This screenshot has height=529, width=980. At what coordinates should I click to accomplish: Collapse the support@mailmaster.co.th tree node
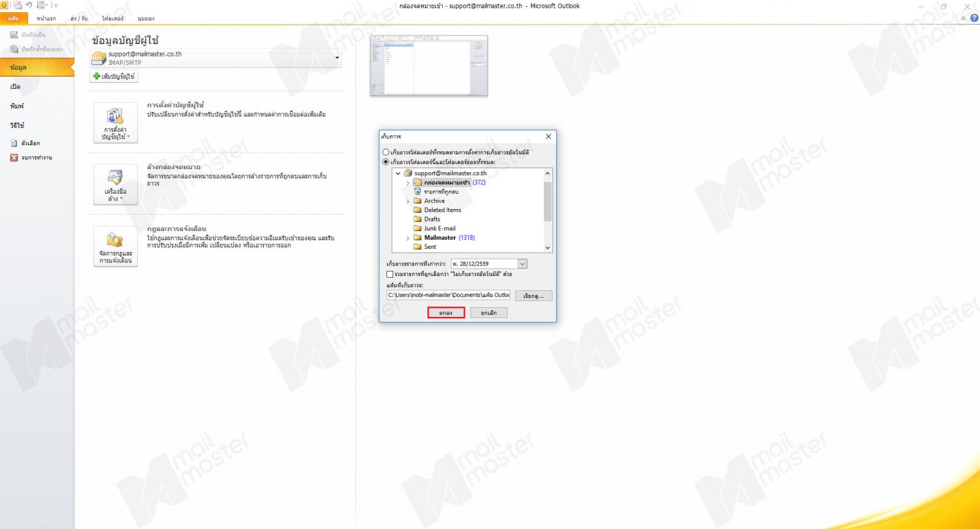click(x=398, y=173)
